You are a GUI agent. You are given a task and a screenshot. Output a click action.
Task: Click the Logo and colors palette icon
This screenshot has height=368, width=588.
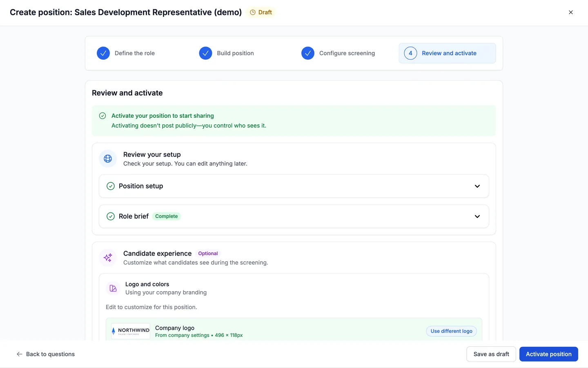click(113, 288)
